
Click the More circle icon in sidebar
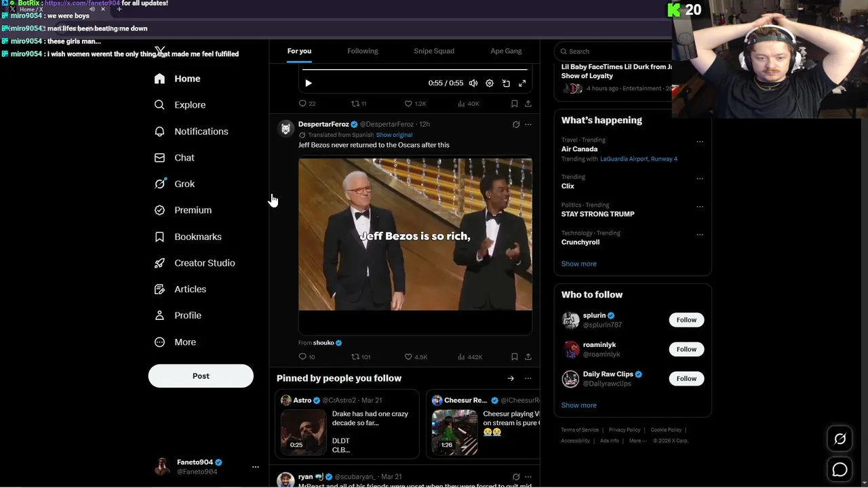159,342
